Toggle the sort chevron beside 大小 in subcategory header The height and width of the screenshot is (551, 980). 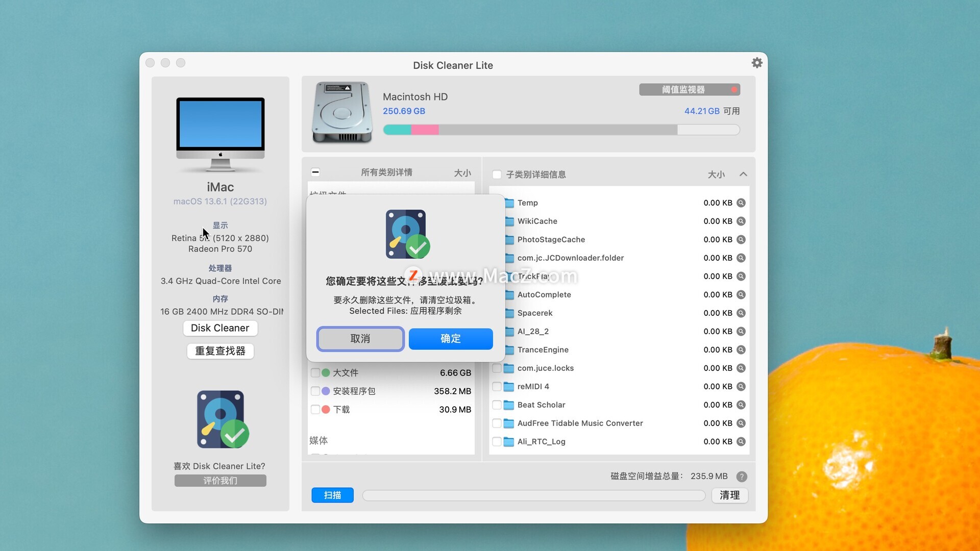(743, 174)
